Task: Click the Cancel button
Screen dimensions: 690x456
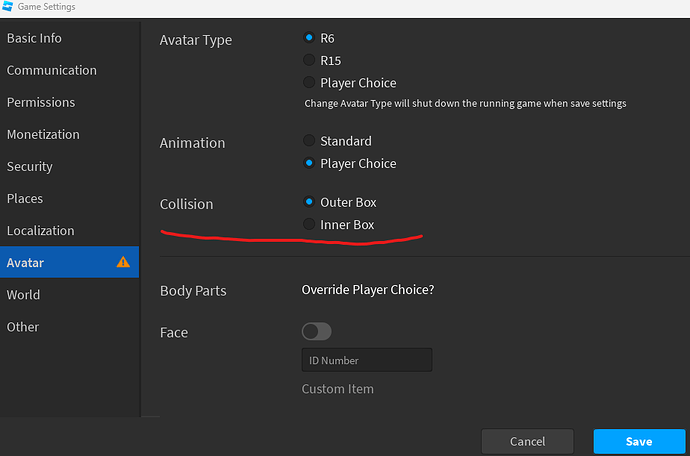Action: pos(527,441)
